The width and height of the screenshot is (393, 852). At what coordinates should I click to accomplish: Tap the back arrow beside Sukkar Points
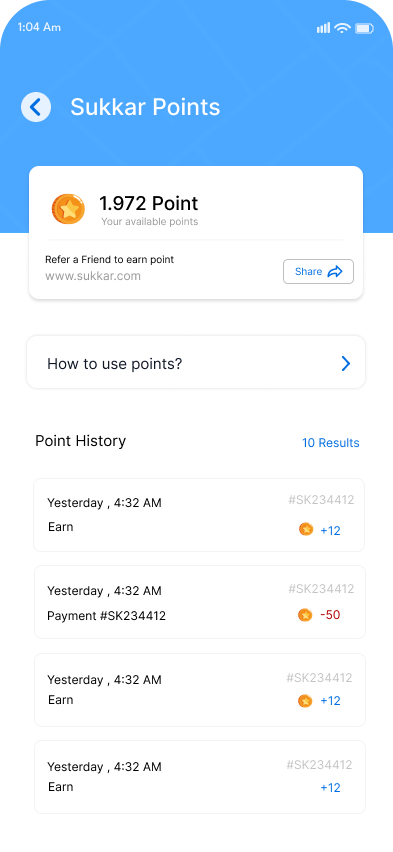pos(36,106)
